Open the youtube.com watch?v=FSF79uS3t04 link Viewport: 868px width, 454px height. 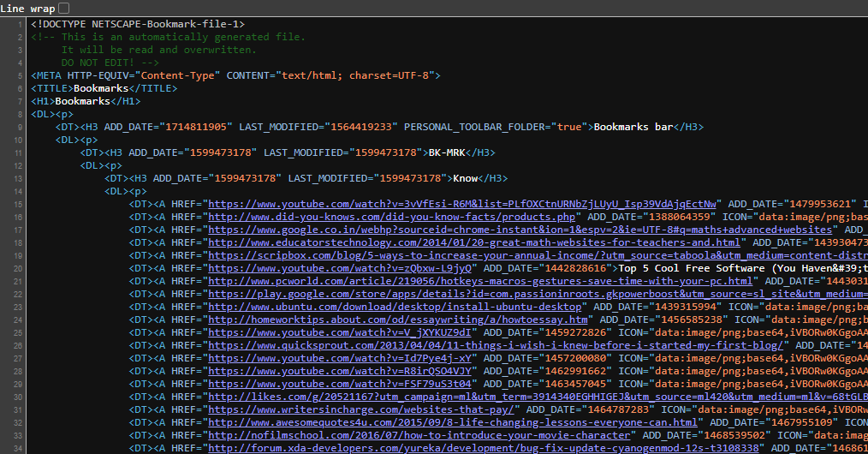(x=340, y=384)
